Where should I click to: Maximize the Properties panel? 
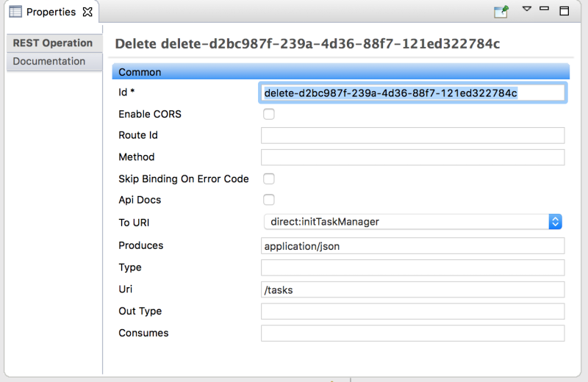pyautogui.click(x=564, y=10)
